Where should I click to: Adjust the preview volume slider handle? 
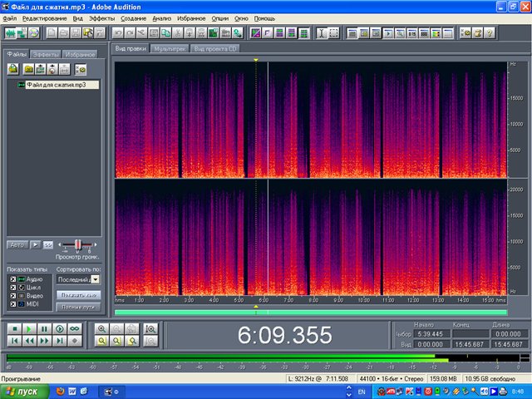(79, 244)
